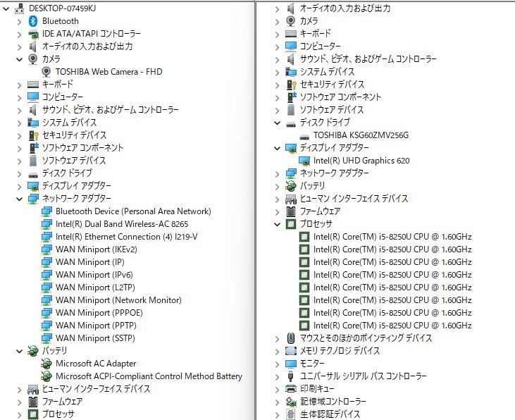Click the IDE ATA/ATAPI コントローラー icon
This screenshot has width=515, height=420.
click(x=33, y=34)
